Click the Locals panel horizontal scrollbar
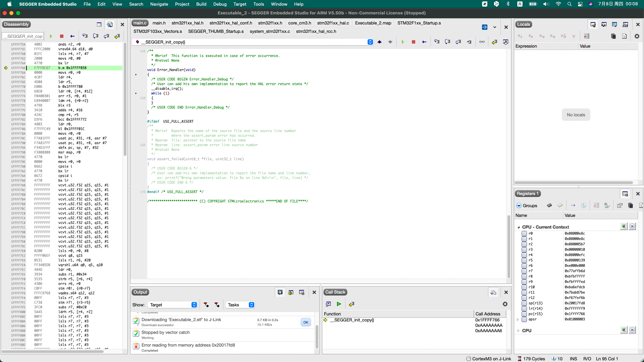 [x=574, y=183]
